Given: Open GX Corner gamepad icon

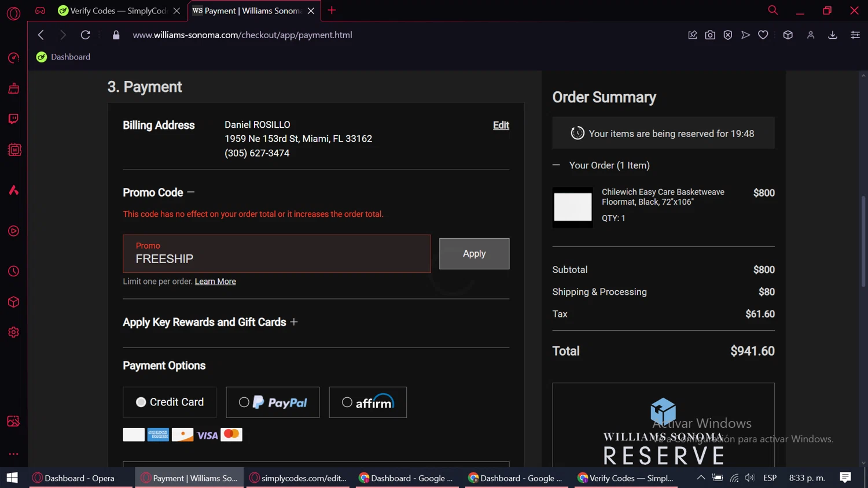Looking at the screenshot, I should pos(40,10).
